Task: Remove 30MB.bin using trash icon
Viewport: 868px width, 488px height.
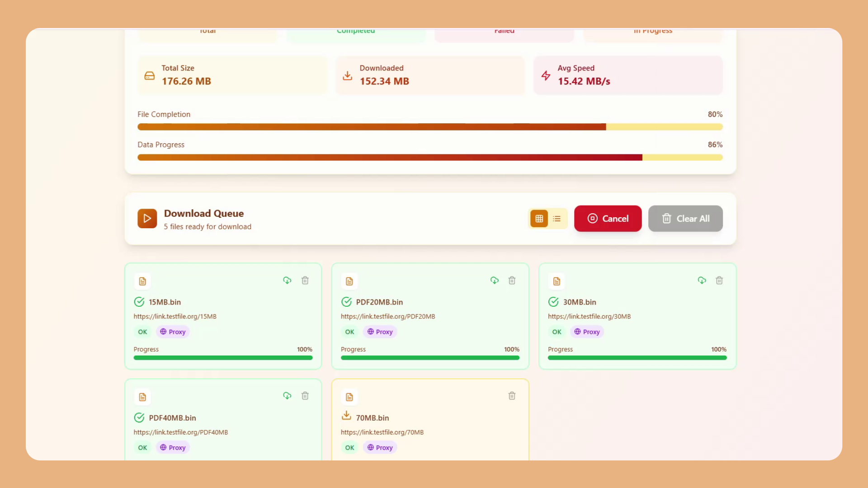Action: point(719,281)
